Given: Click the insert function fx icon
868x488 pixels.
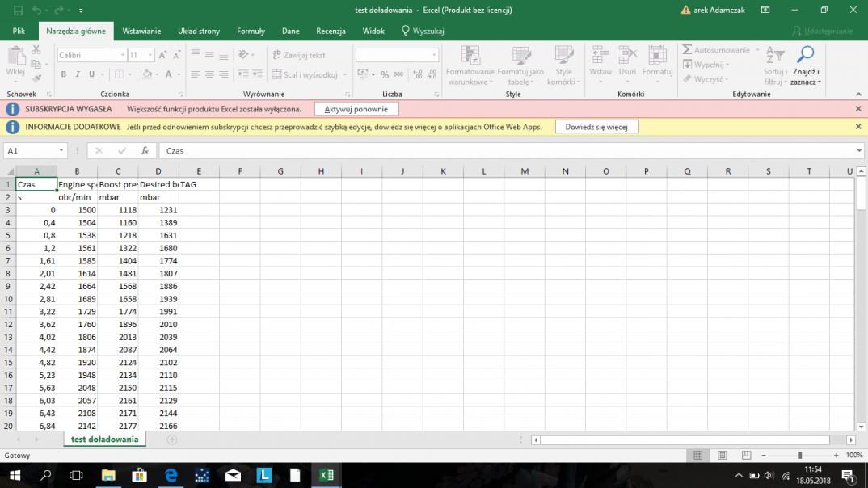Looking at the screenshot, I should coord(145,151).
